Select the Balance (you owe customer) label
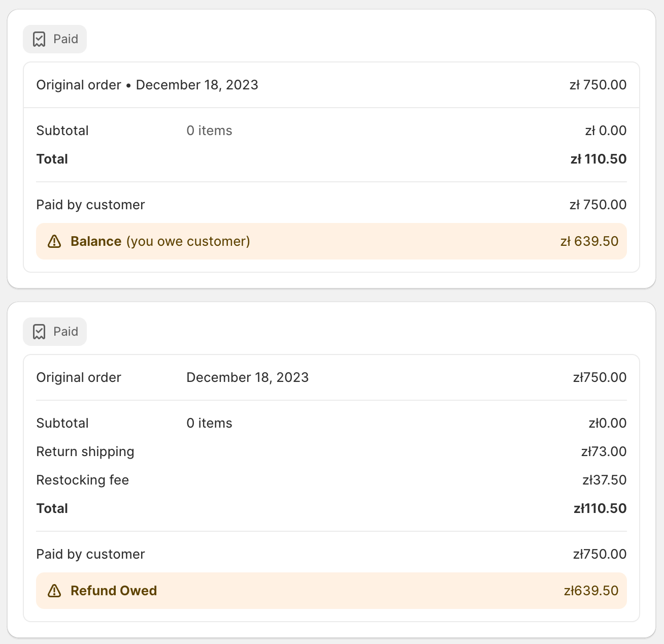 pos(160,241)
